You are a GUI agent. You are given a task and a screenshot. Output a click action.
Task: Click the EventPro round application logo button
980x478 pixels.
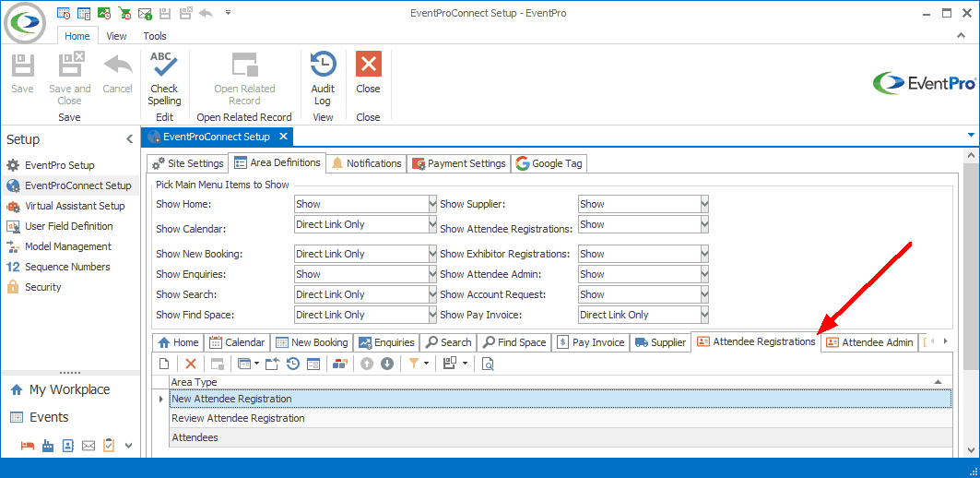(x=25, y=23)
